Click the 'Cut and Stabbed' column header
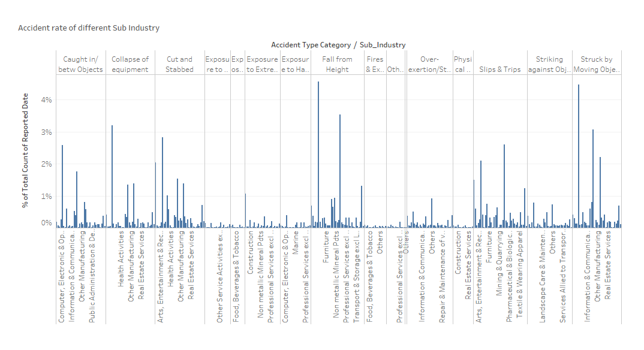Screen dimensions: 644x350 179,64
